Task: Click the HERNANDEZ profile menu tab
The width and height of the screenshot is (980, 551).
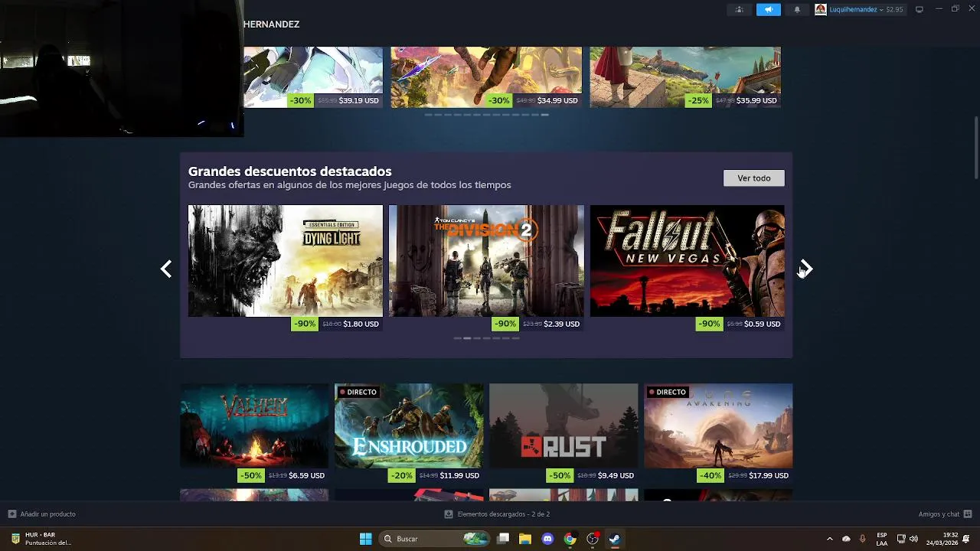Action: click(x=271, y=24)
